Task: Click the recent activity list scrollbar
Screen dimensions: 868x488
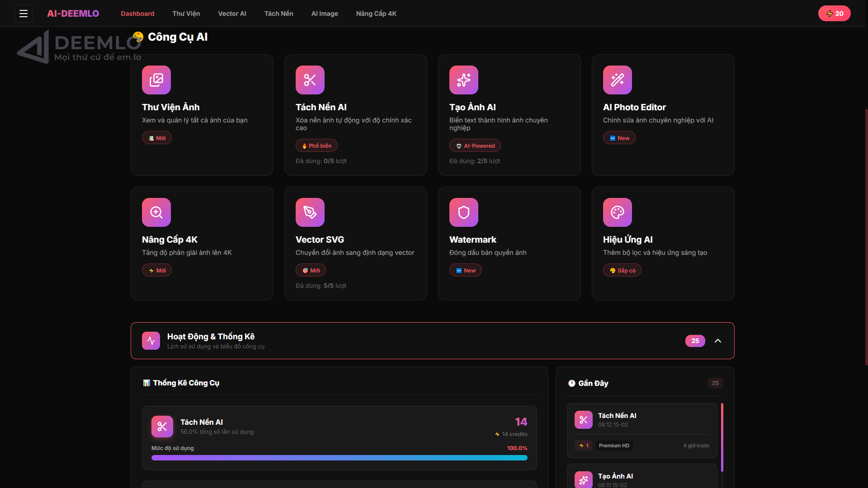Action: tap(722, 437)
